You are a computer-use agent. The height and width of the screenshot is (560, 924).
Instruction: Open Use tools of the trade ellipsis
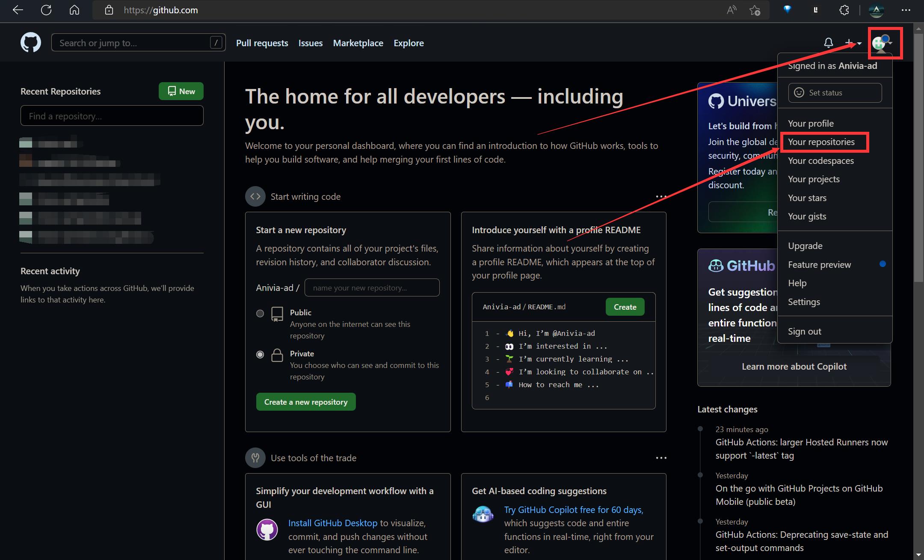[x=661, y=458]
